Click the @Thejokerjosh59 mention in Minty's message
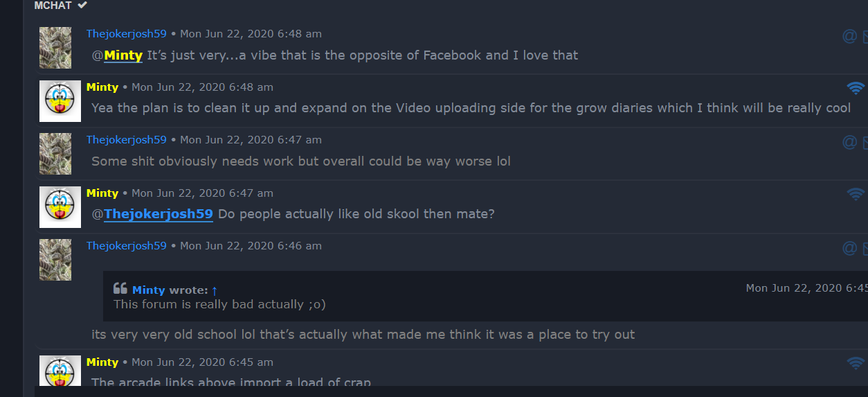 point(158,214)
